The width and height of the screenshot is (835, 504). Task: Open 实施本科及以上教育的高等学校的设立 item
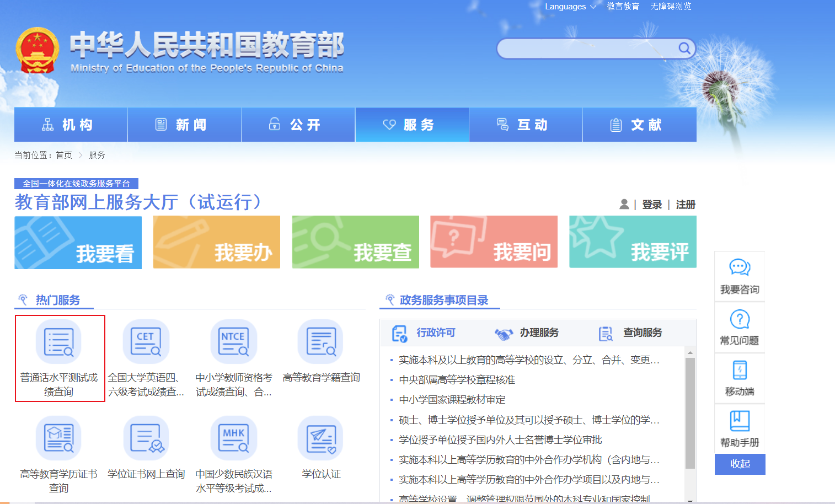529,360
